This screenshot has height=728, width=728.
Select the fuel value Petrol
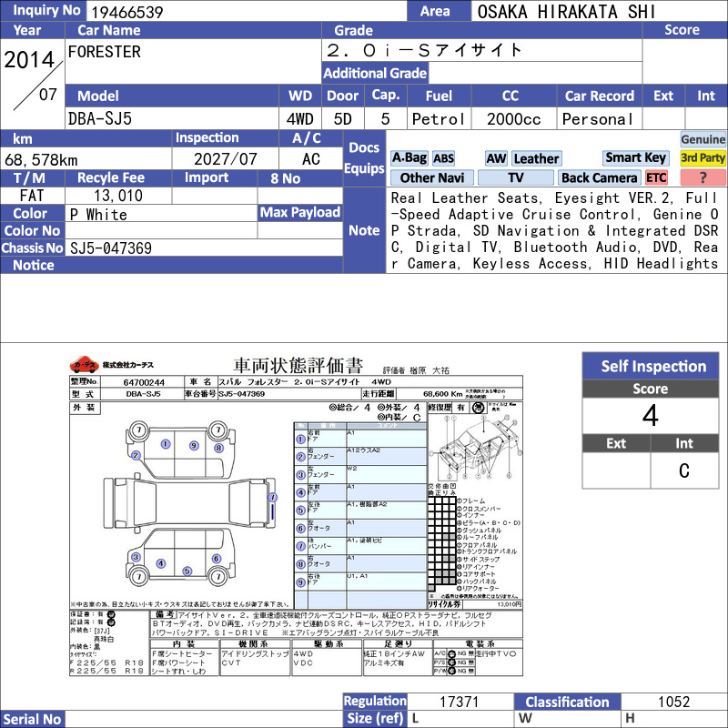coord(439,119)
